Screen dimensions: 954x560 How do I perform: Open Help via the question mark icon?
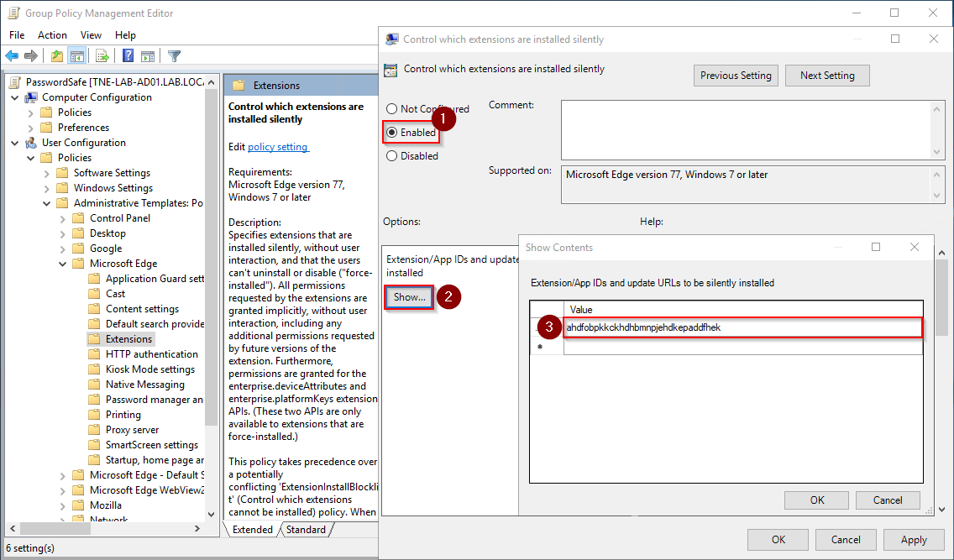click(128, 56)
